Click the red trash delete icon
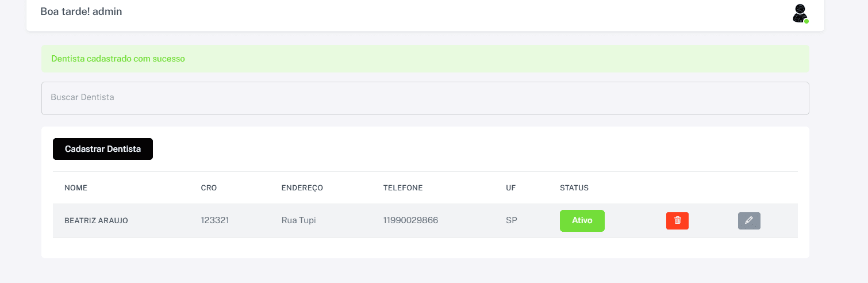Screen dimensions: 868x283 (677, 221)
